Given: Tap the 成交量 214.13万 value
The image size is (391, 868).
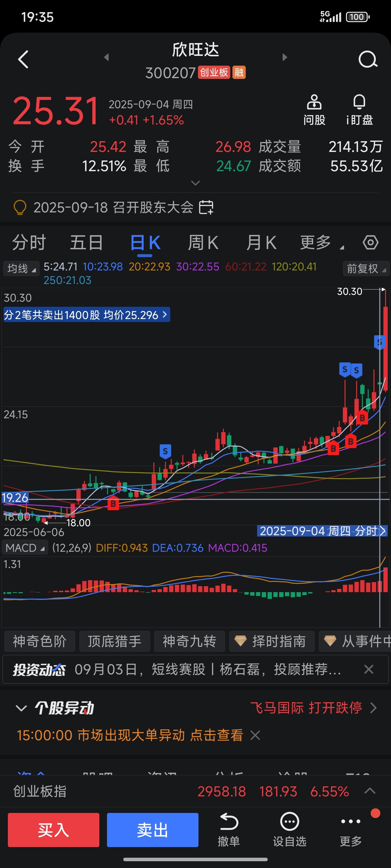Looking at the screenshot, I should 356,146.
